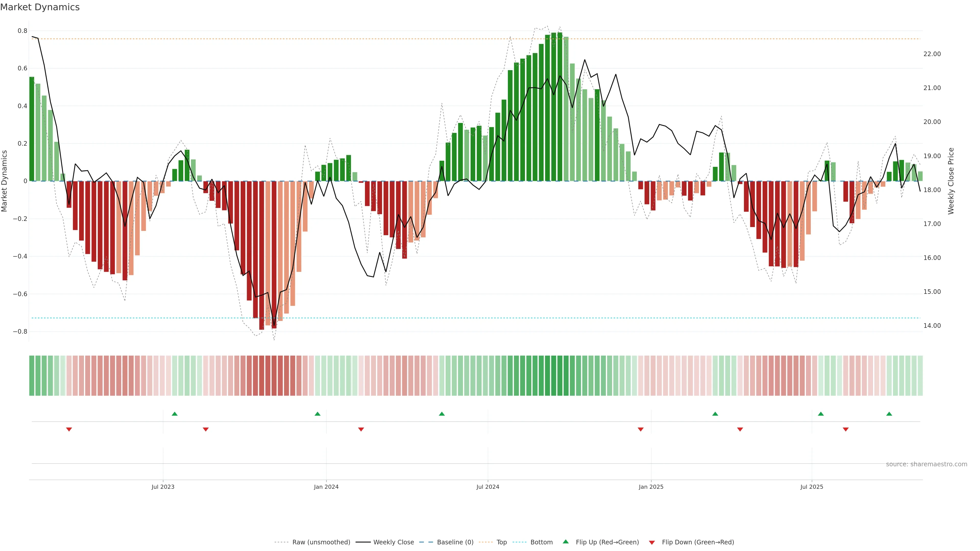Click the Flip Up legend triangle icon
Viewport: 980px width, 551px height.
tap(566, 542)
